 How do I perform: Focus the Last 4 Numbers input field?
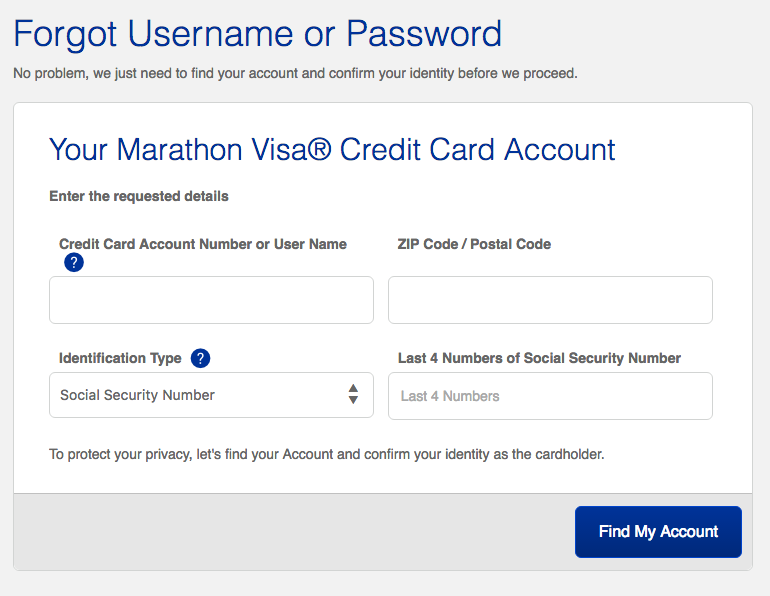550,396
